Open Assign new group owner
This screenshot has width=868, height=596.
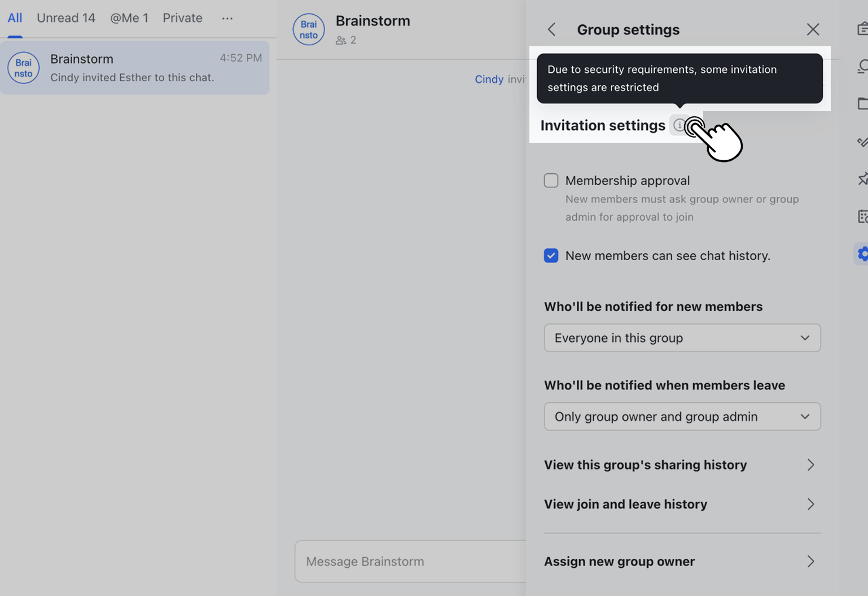pos(682,562)
